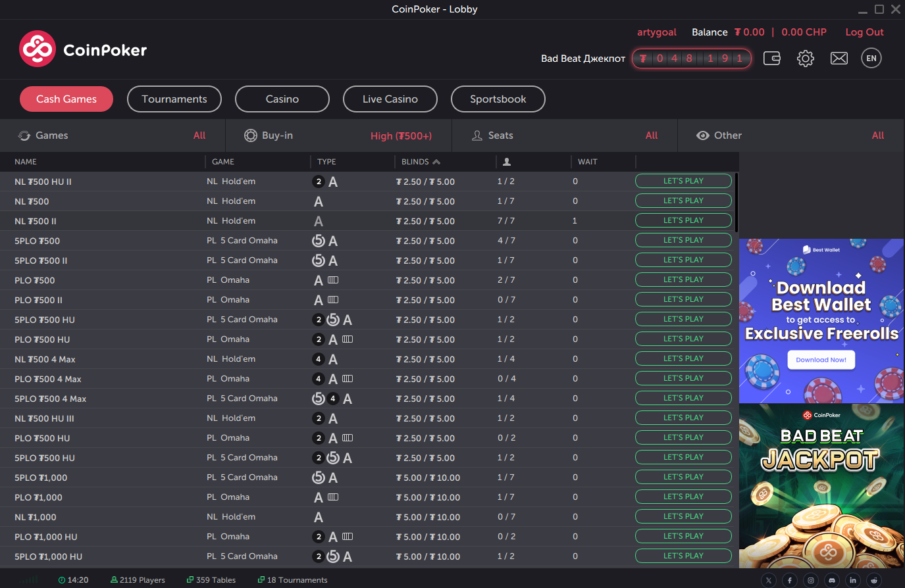Open the Buy-in filter set to High
The height and width of the screenshot is (588, 905).
(338, 135)
